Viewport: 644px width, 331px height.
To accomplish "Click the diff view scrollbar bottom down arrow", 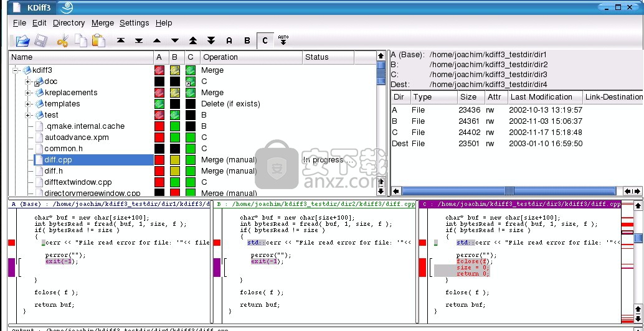I will click(638, 319).
